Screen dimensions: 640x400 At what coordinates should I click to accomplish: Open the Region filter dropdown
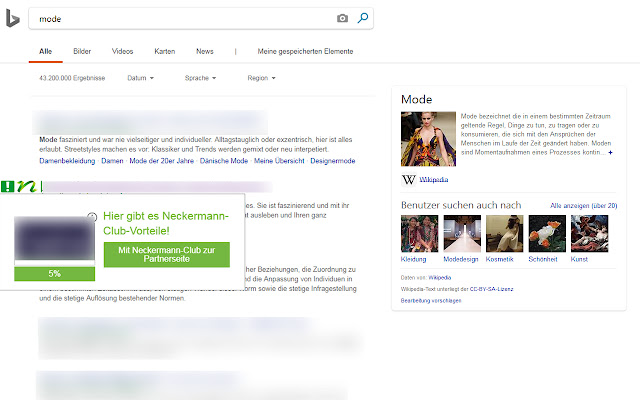[x=261, y=78]
